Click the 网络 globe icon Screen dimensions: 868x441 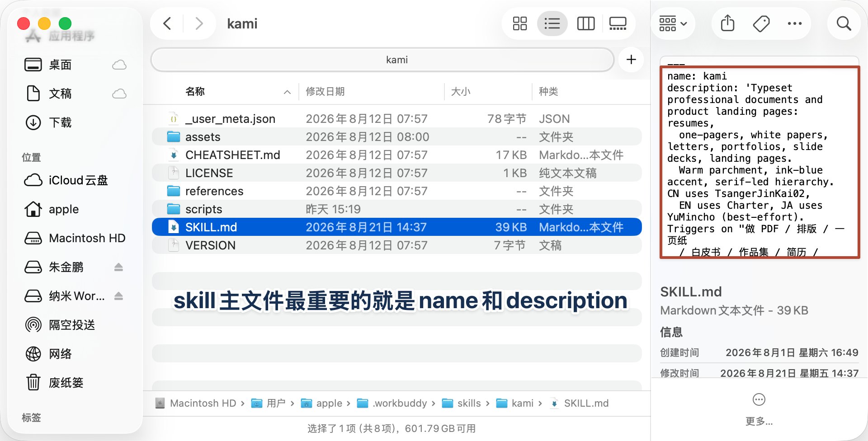tap(33, 354)
